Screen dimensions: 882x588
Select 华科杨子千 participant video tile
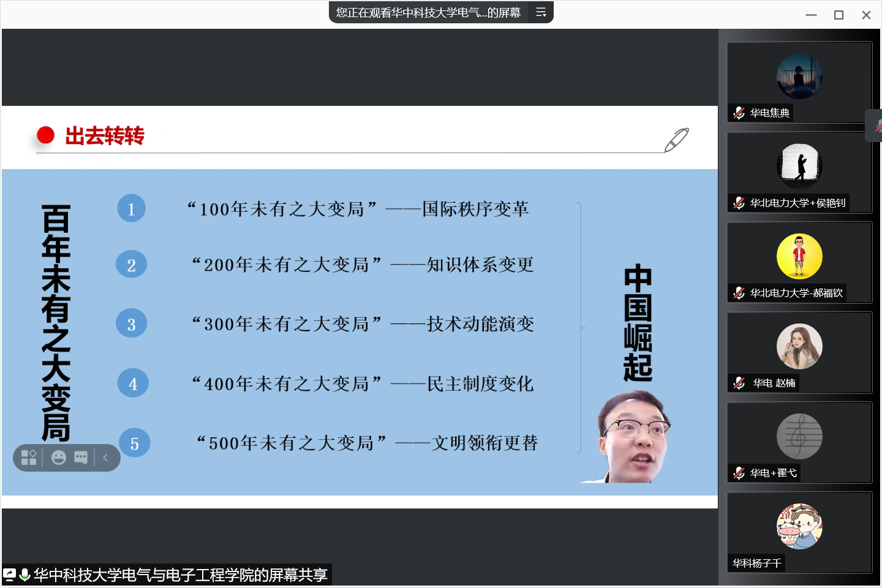[799, 532]
